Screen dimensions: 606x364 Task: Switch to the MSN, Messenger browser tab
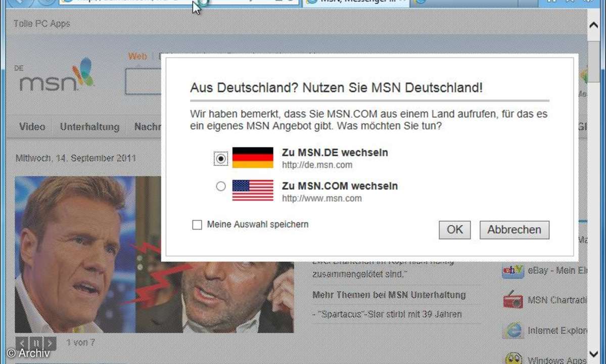click(x=355, y=2)
